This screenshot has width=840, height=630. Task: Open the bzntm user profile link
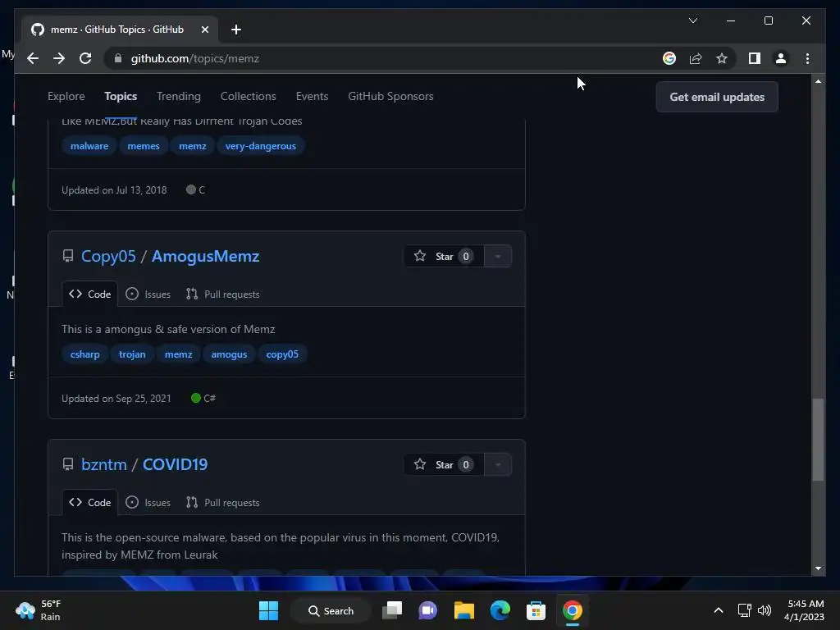pyautogui.click(x=104, y=464)
